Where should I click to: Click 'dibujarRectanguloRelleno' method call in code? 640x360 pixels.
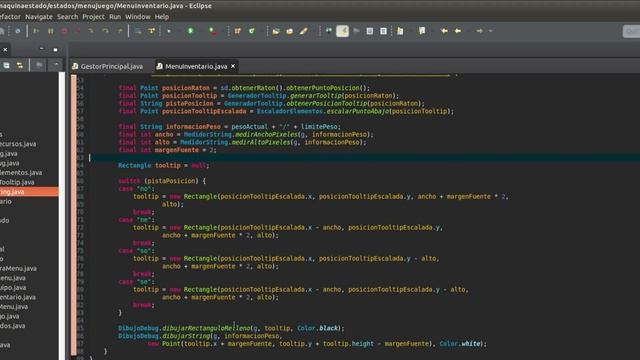206,328
